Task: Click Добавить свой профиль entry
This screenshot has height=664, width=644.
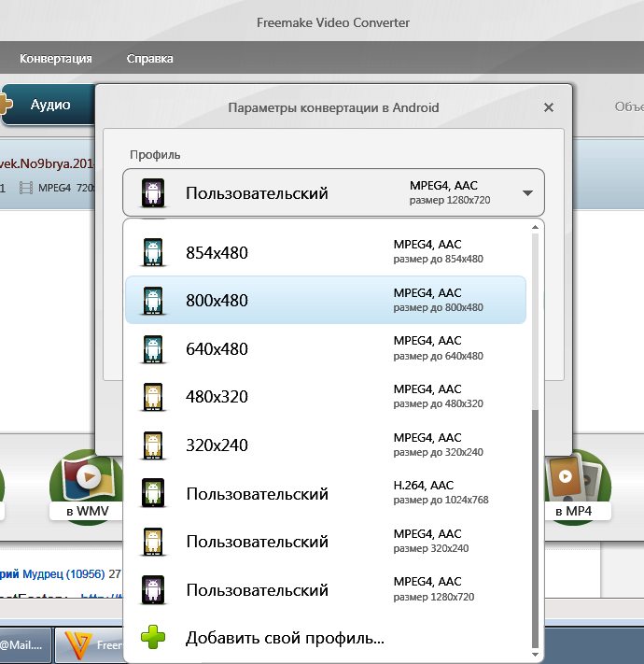Action: coord(326,638)
